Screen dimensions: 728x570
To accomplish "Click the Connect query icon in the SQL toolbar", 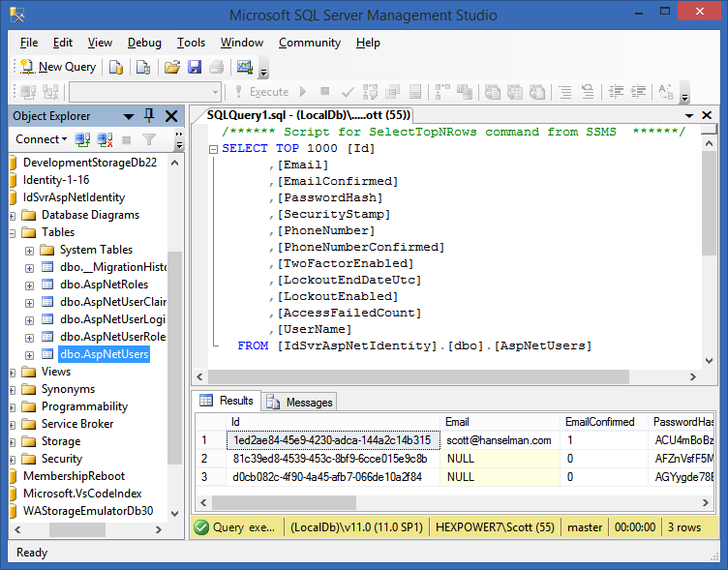I will [x=28, y=92].
